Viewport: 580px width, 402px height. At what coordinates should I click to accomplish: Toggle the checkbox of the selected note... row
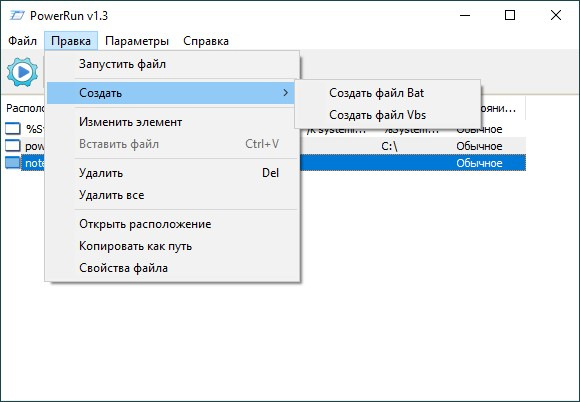(13, 163)
